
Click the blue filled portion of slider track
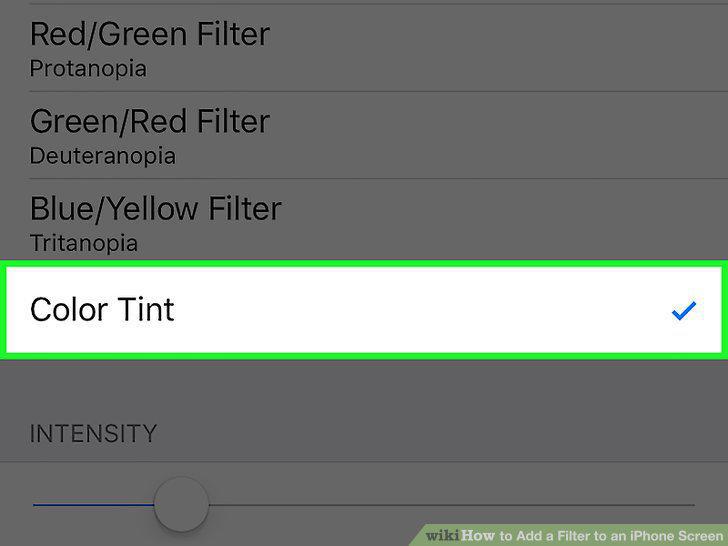[93, 504]
